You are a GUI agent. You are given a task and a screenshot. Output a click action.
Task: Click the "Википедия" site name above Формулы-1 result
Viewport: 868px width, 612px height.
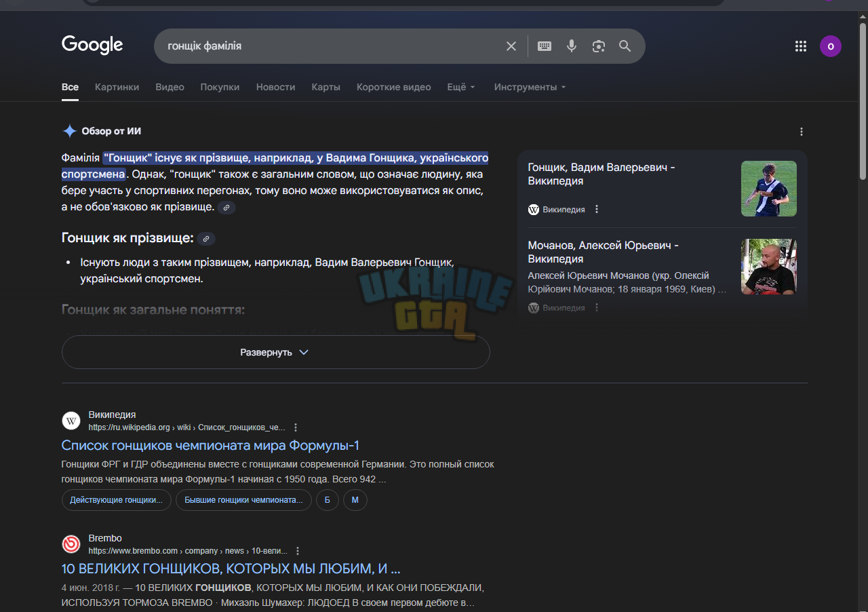point(112,415)
